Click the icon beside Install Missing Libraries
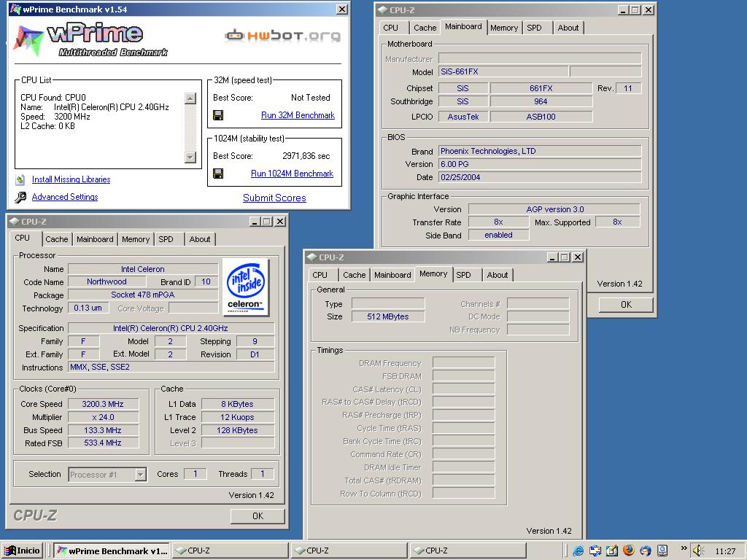 tap(20, 180)
